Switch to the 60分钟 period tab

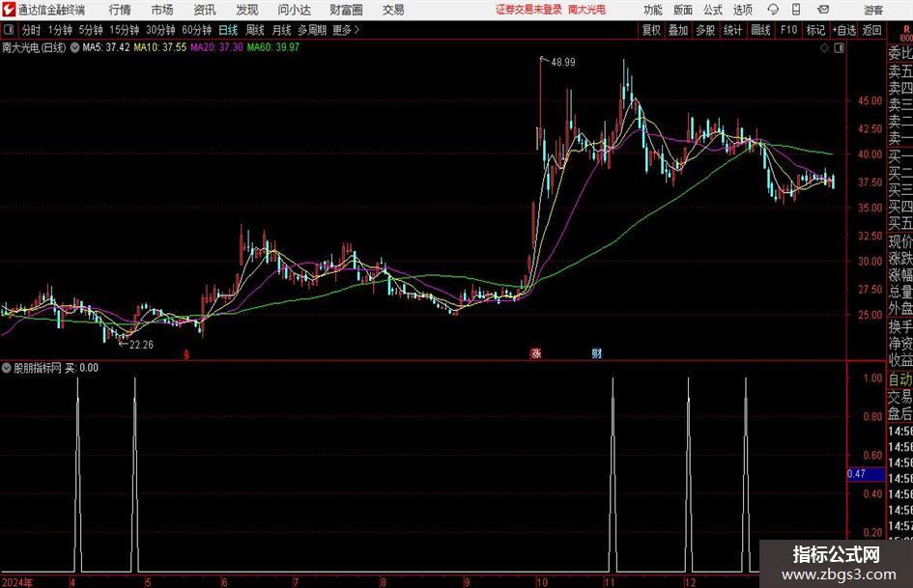(x=197, y=30)
